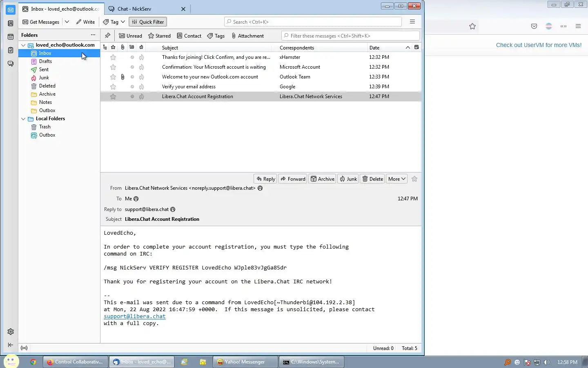This screenshot has width=588, height=368.
Task: Collapse the spaces toolbar
Action: 11,345
